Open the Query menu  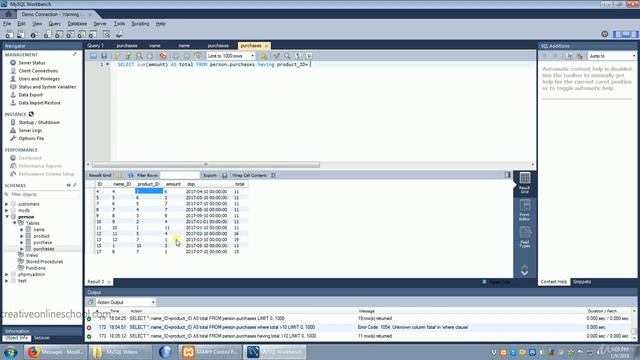pyautogui.click(x=55, y=24)
